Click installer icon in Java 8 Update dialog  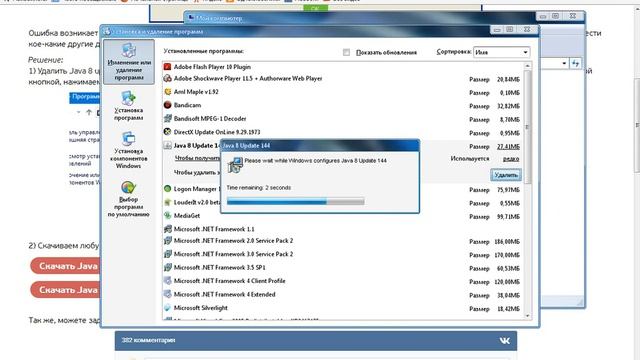(x=235, y=164)
